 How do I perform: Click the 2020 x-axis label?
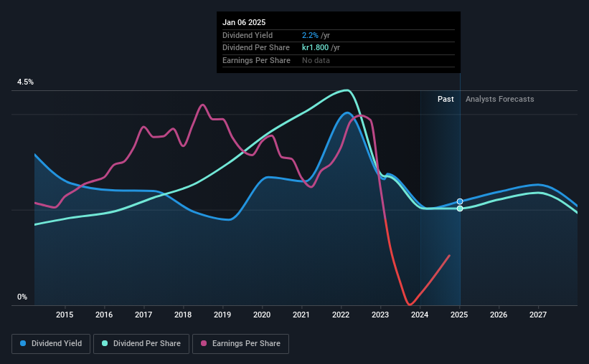click(x=262, y=315)
